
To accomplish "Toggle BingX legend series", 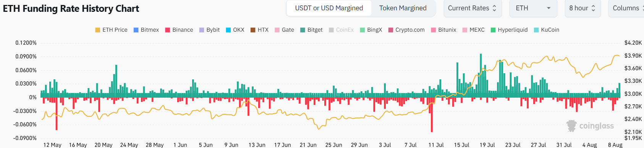I will [x=371, y=30].
